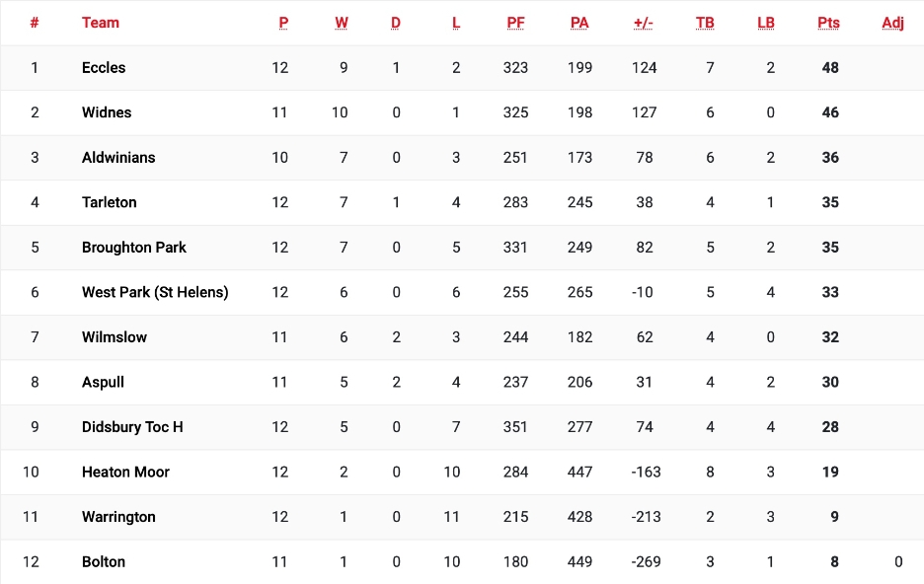Image resolution: width=924 pixels, height=584 pixels.
Task: Click the PF column header
Action: pos(515,23)
